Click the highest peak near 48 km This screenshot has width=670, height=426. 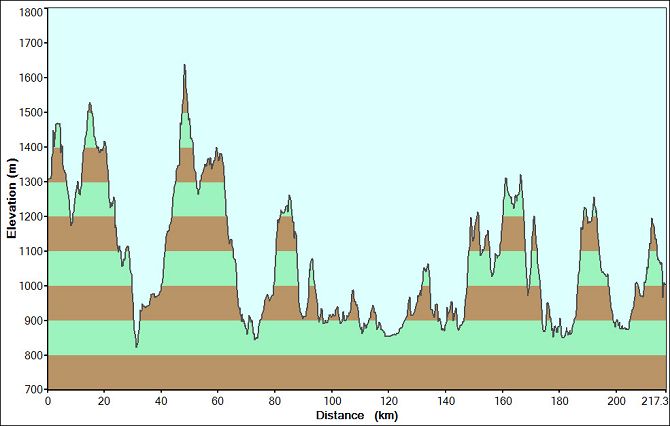pyautogui.click(x=185, y=65)
